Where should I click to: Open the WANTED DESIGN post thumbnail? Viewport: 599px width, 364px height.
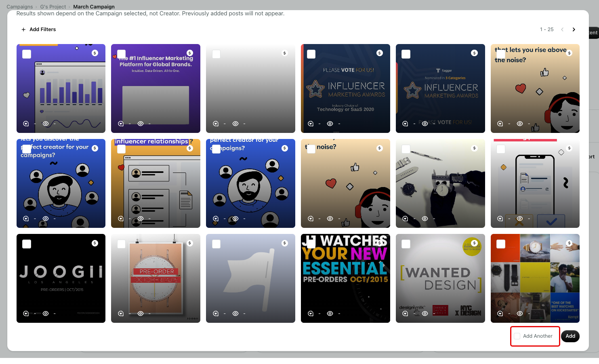coord(440,278)
